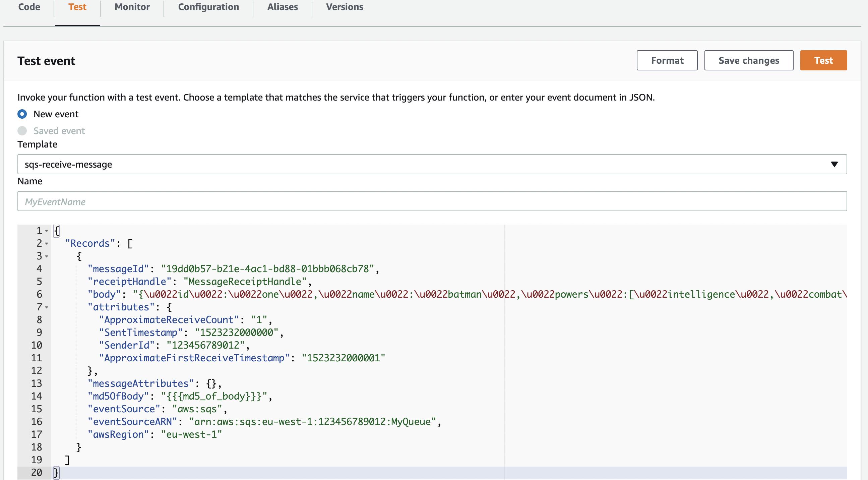Screen dimensions: 868x480
Task: Open the Monitor tab
Action: click(132, 7)
